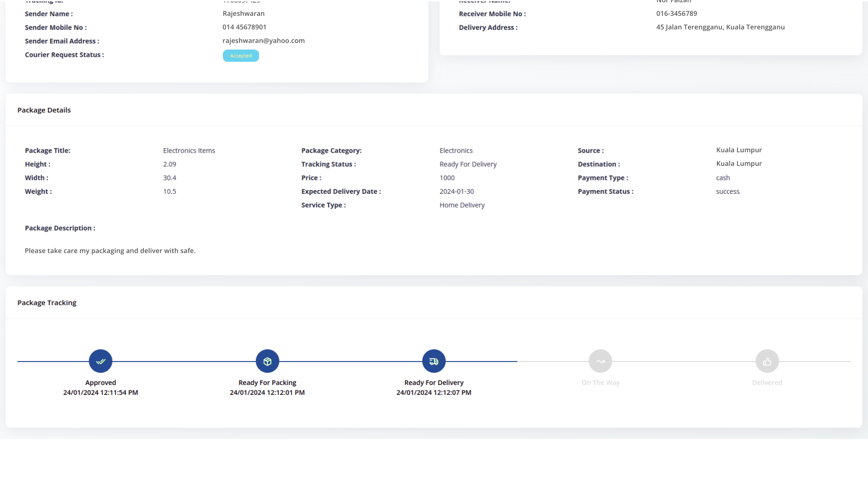Click the greyed On The Way icon
Viewport: 868px width, 488px height.
point(600,361)
